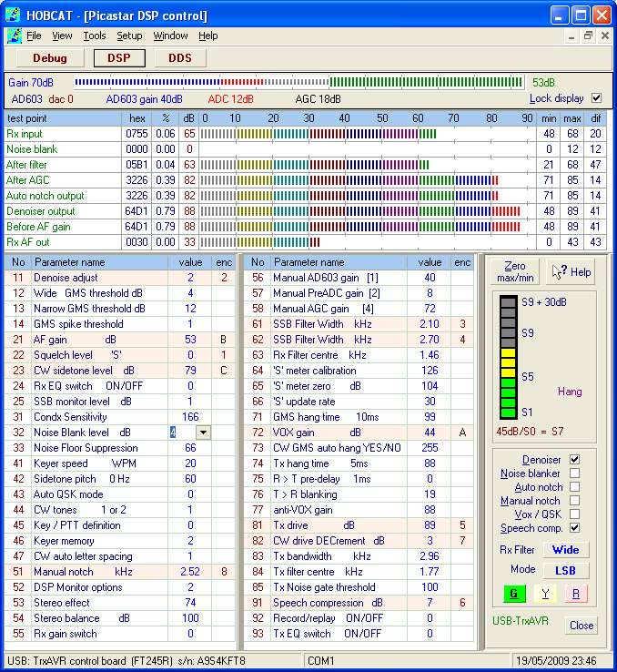Switch to the Debug tab
617x672 pixels.
[50, 58]
